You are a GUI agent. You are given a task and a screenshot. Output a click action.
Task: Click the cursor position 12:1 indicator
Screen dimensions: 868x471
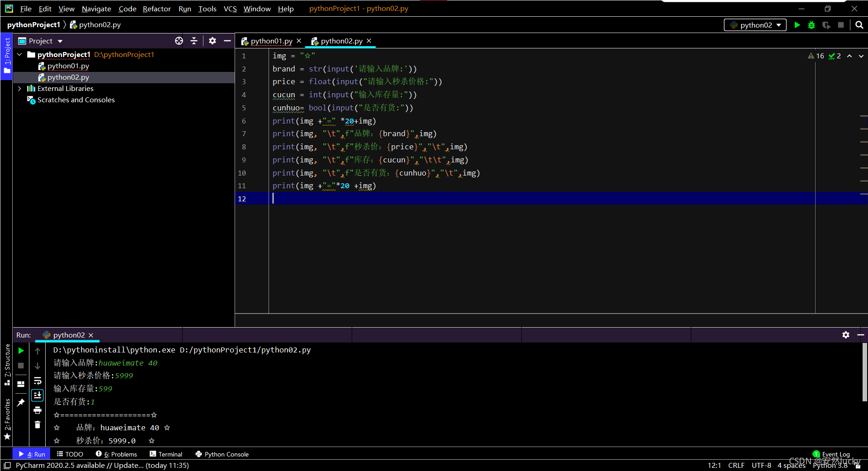(714, 465)
